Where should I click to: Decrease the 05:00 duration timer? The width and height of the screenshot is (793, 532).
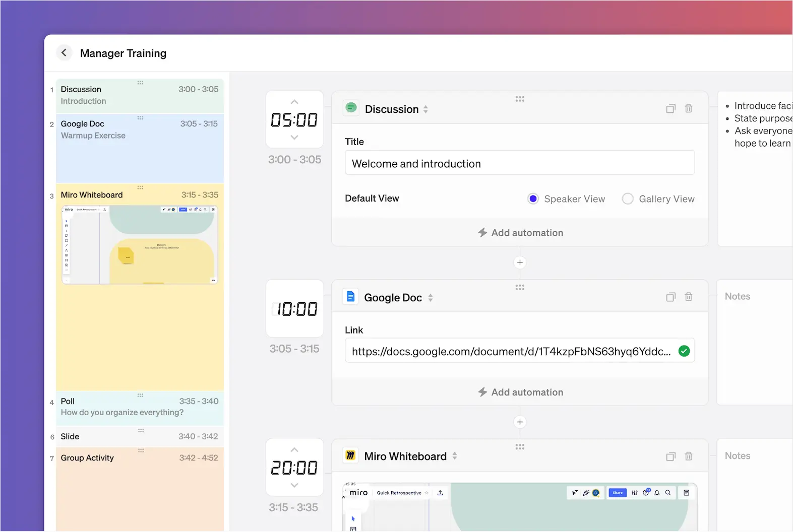pyautogui.click(x=294, y=137)
